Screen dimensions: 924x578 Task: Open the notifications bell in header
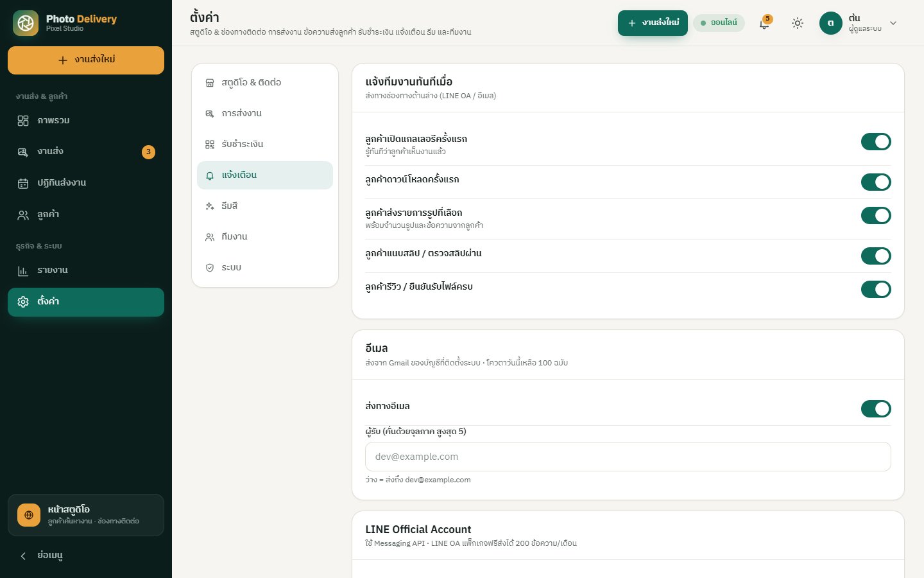pos(764,23)
